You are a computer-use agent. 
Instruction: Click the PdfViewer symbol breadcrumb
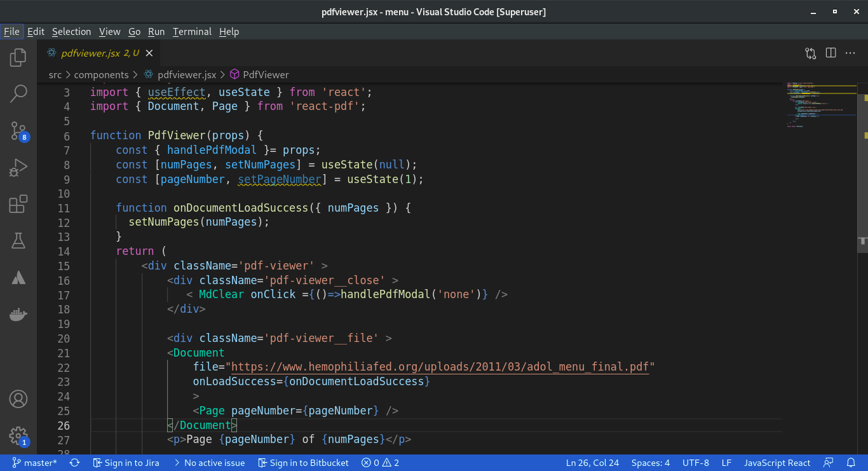259,74
